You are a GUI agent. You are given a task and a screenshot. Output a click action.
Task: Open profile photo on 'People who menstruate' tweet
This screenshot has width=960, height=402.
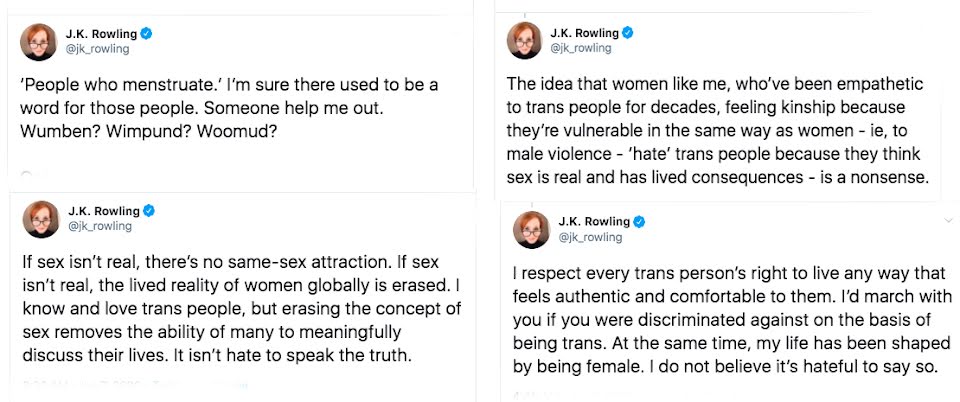tap(38, 42)
